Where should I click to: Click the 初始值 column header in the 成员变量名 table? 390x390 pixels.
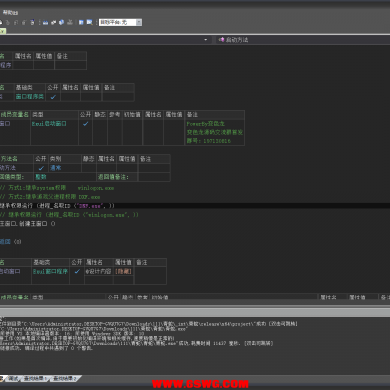[132, 115]
